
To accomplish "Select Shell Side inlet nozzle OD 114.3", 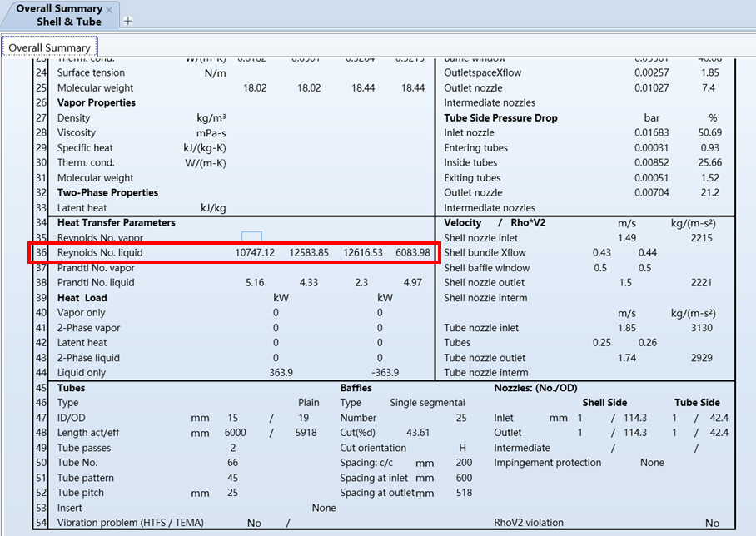I will click(635, 418).
